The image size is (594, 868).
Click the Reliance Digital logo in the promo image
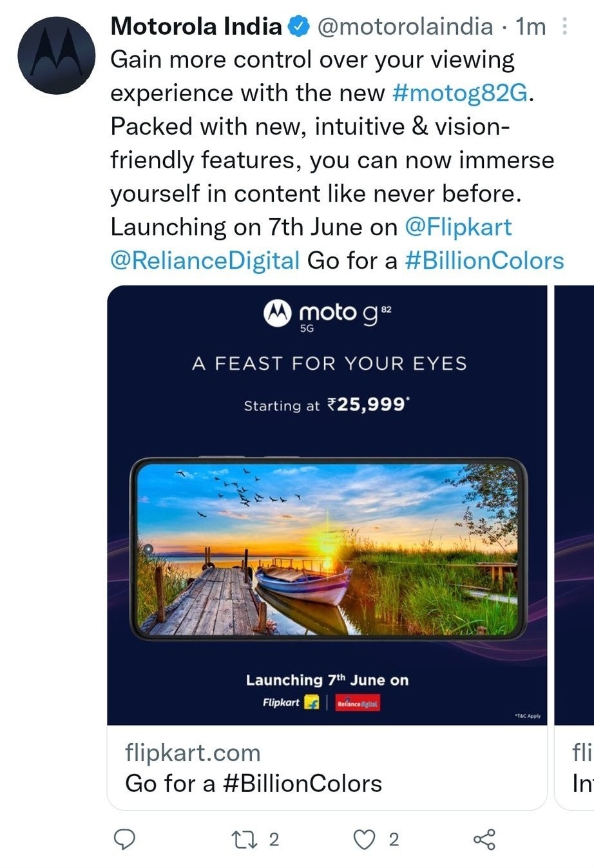[x=359, y=703]
